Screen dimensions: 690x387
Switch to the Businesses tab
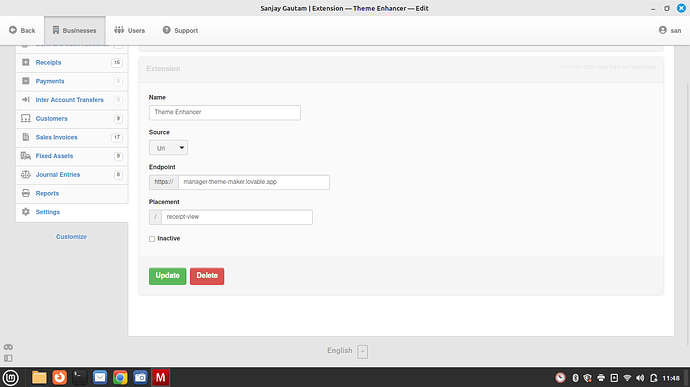tap(74, 30)
